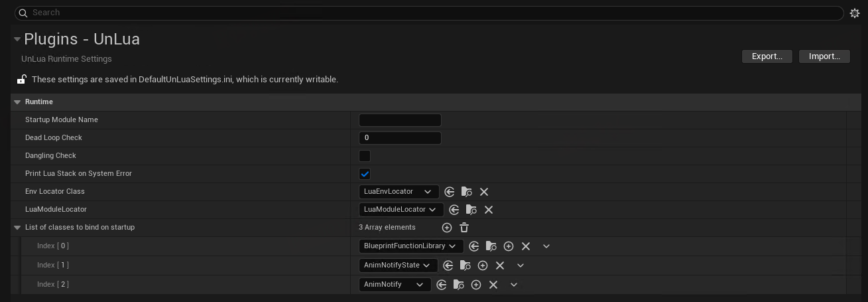The width and height of the screenshot is (868, 302).
Task: Use selected asset for Index 1 class
Action: click(448, 265)
